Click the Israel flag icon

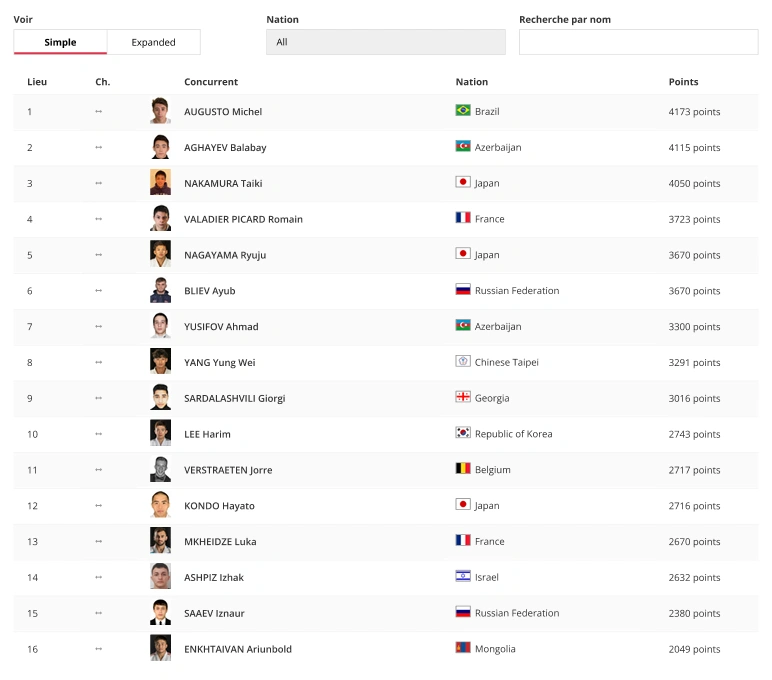point(463,577)
